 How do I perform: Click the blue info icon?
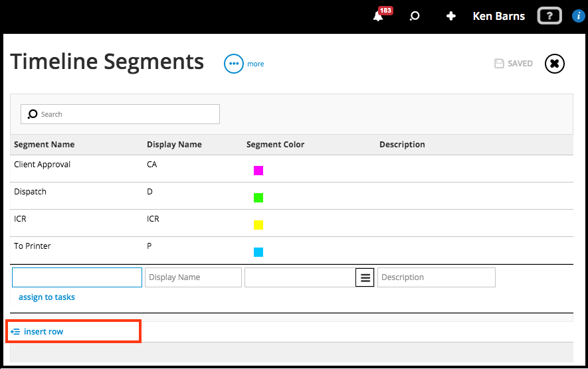pos(578,16)
